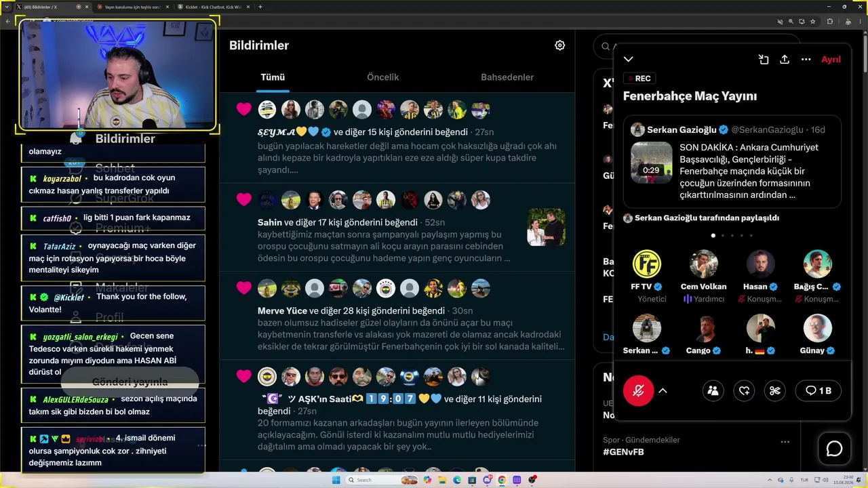Open the Space chat showing 1 B
Image resolution: width=868 pixels, height=488 pixels.
click(x=818, y=390)
